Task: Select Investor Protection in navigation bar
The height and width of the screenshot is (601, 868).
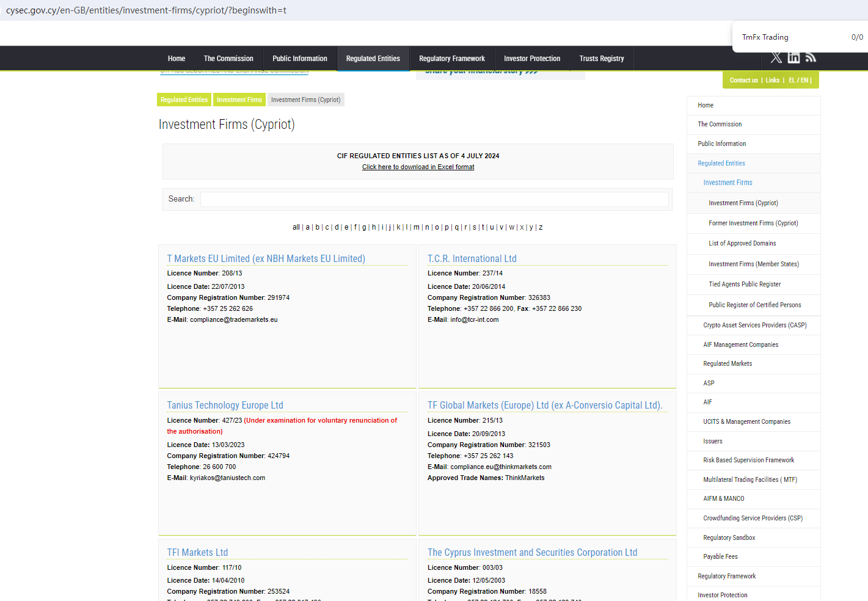Action: pyautogui.click(x=531, y=59)
